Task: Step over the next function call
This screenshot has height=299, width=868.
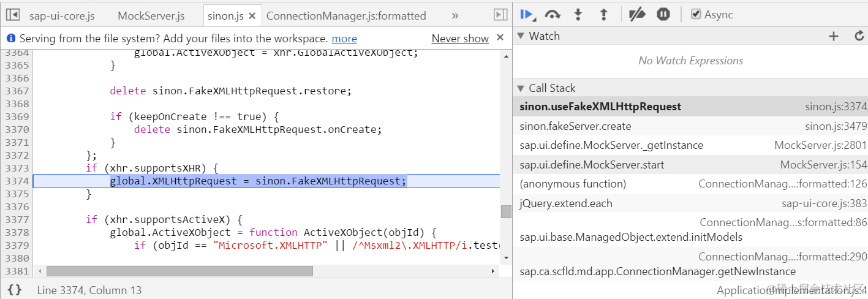Action: click(x=553, y=14)
